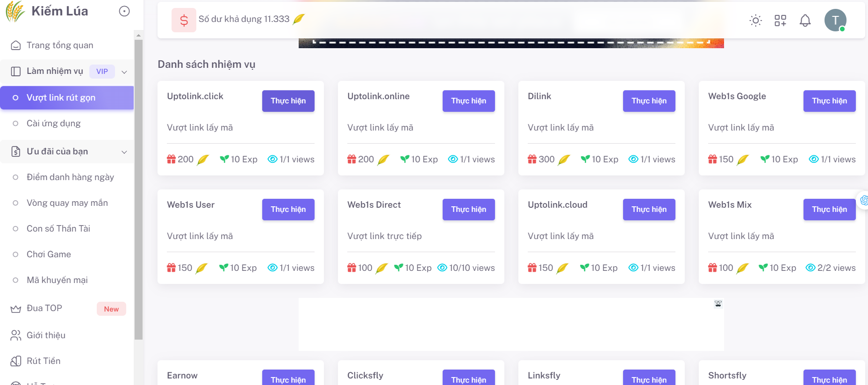Open Vòng quay may mắn
The width and height of the screenshot is (868, 385).
click(x=67, y=203)
